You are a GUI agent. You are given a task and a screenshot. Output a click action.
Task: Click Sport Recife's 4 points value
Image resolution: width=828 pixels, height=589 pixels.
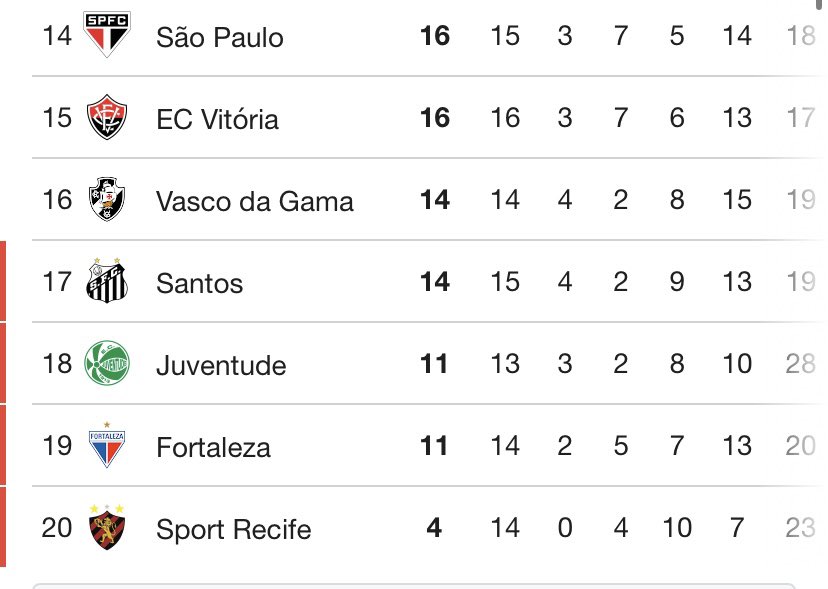[434, 528]
